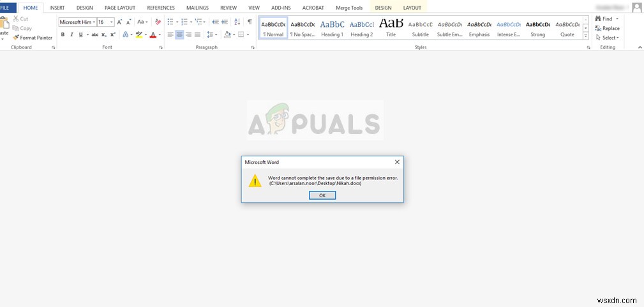Click the Decrease Indent icon
The image size is (644, 307).
215,22
